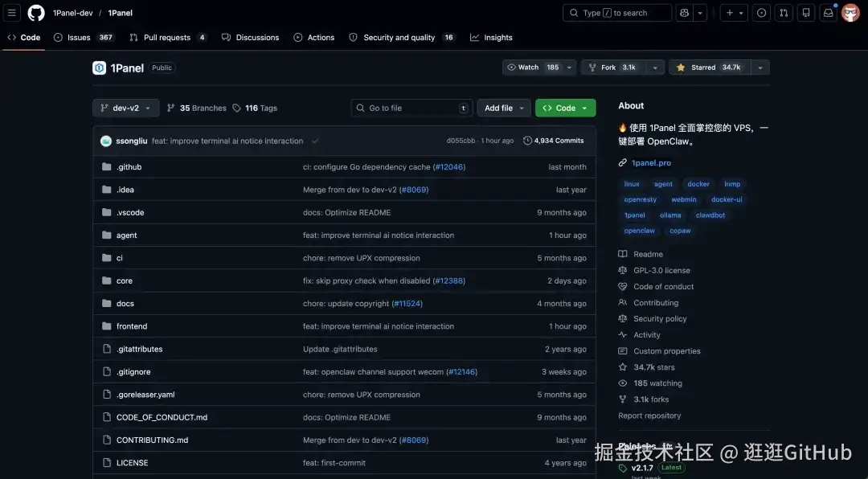The width and height of the screenshot is (868, 479).
Task: Open the Issues tab
Action: [84, 38]
